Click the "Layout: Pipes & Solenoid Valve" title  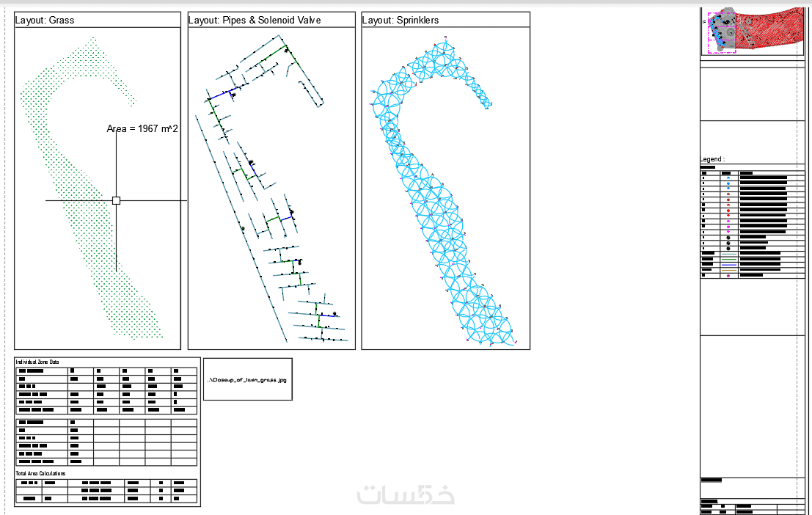(255, 21)
